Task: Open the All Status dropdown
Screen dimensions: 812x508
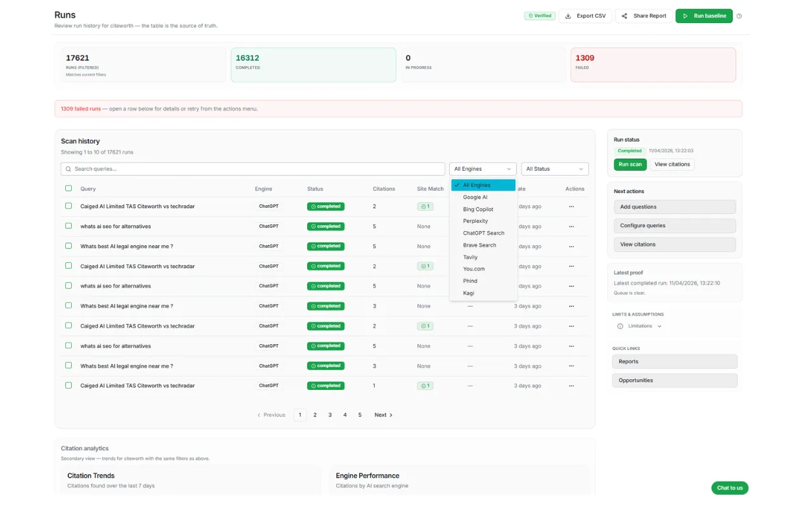Action: pyautogui.click(x=555, y=169)
